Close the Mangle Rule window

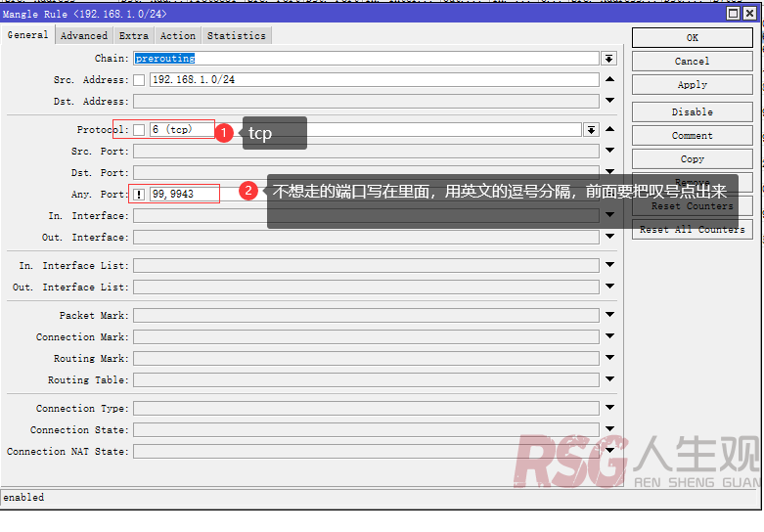(749, 13)
